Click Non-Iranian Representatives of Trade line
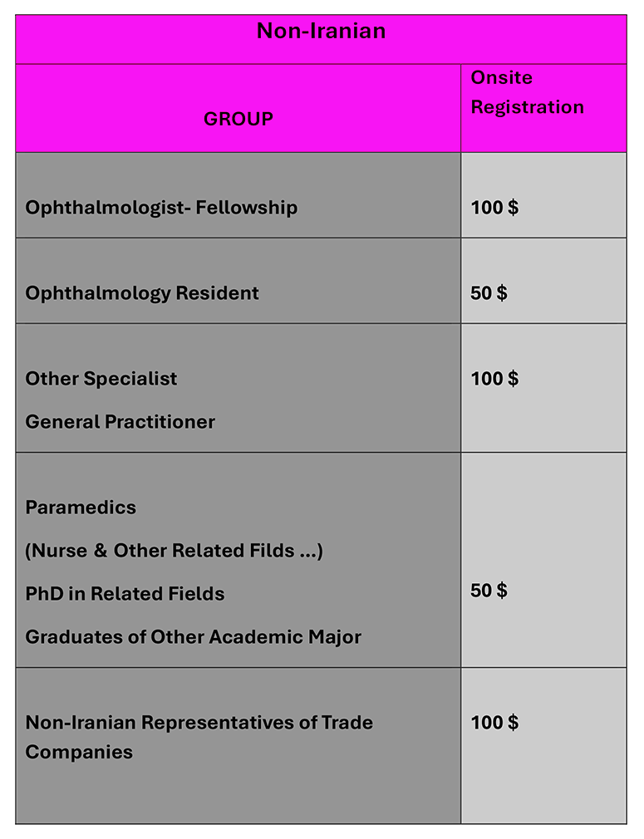 [x=199, y=723]
